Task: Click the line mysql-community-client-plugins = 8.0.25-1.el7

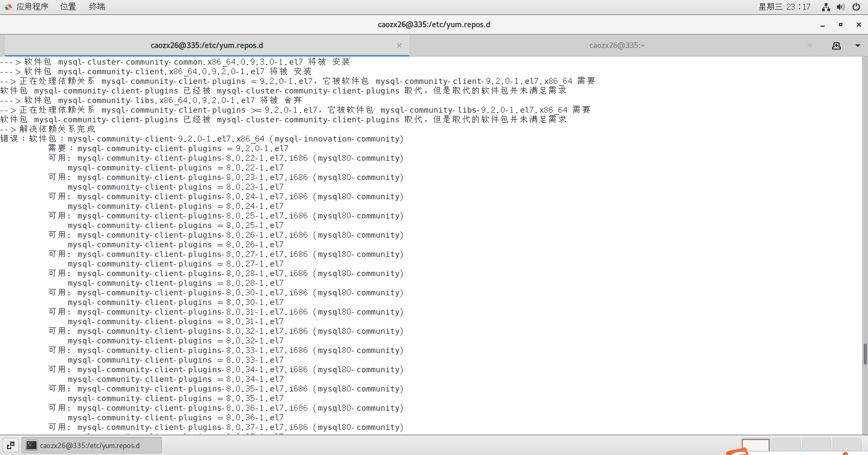Action: tap(176, 225)
